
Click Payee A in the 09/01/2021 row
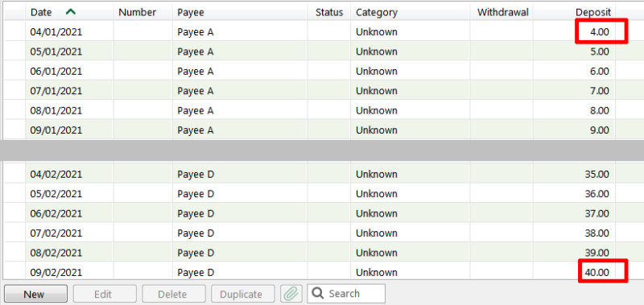196,130
